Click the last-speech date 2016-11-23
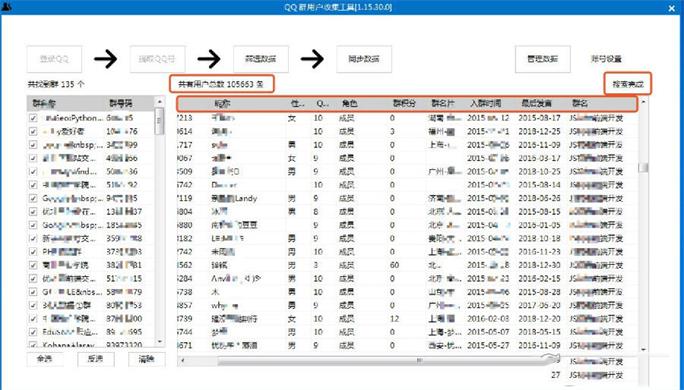 539,252
